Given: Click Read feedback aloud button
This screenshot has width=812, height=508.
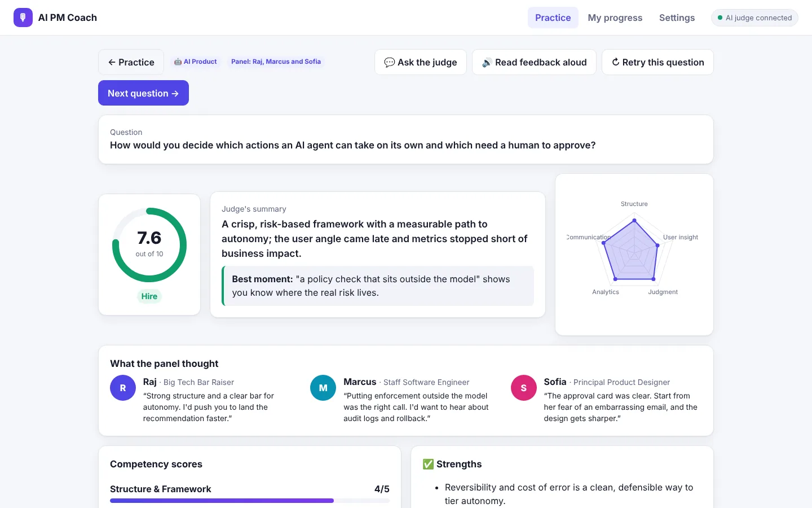Looking at the screenshot, I should (534, 62).
